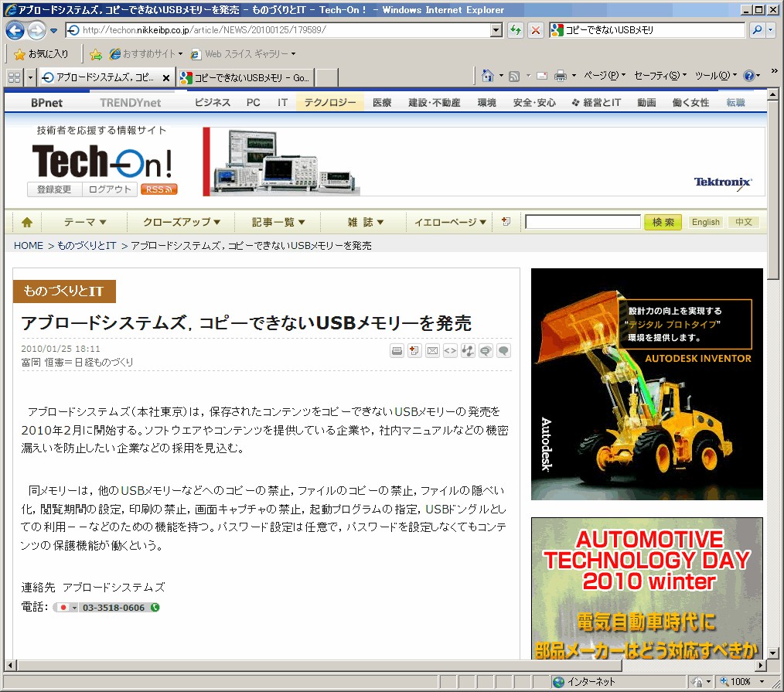
Task: Click the browser Forward button
Action: [36, 30]
